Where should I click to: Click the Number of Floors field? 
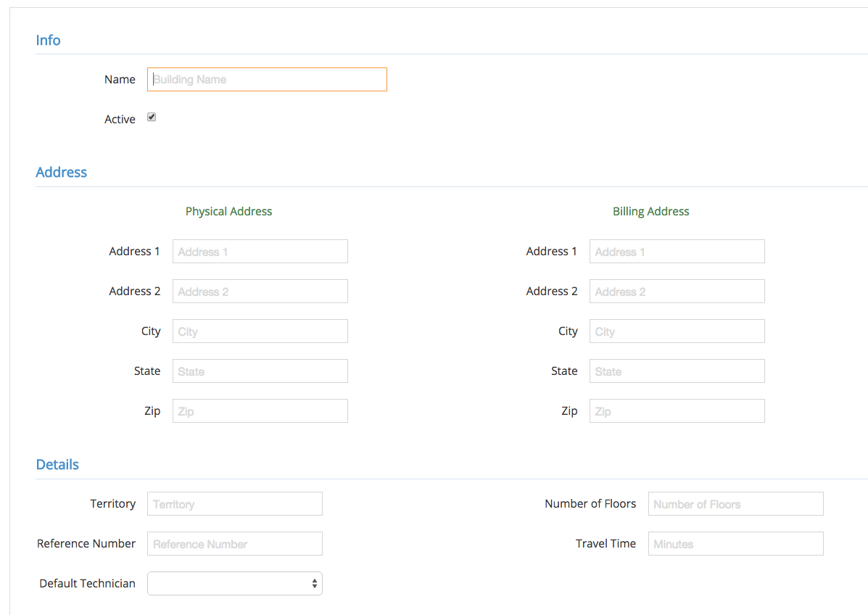pos(736,504)
